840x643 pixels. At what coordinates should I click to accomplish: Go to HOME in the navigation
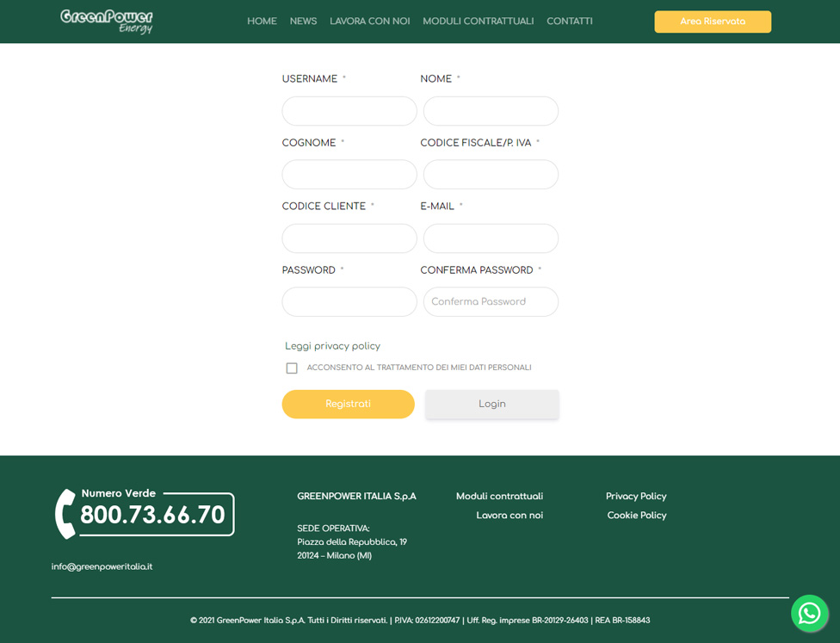pyautogui.click(x=262, y=22)
